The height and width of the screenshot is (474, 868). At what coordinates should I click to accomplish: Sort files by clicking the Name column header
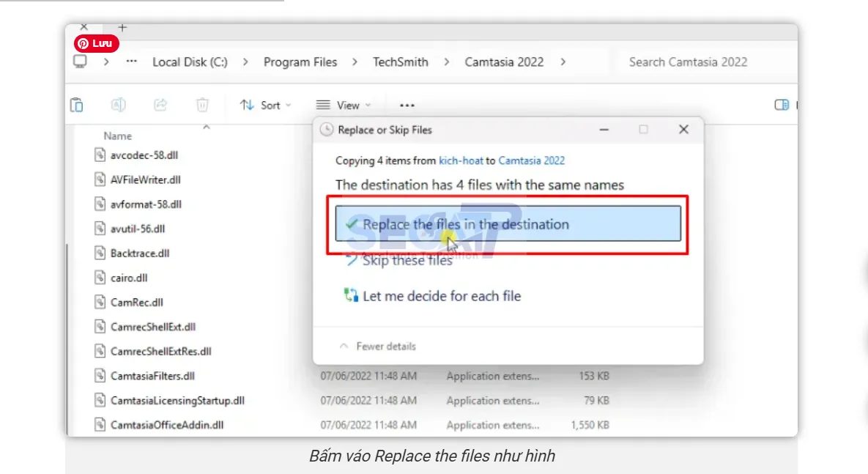[x=118, y=136]
